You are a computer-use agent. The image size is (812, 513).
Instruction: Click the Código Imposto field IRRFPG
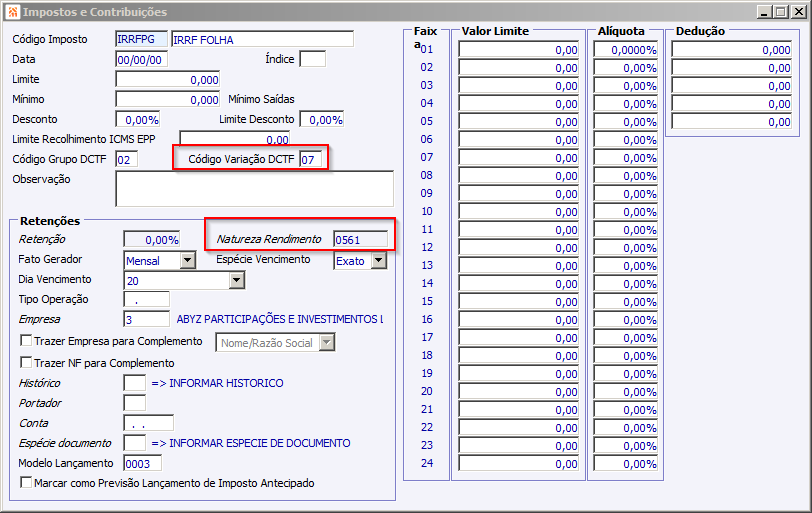pos(141,39)
